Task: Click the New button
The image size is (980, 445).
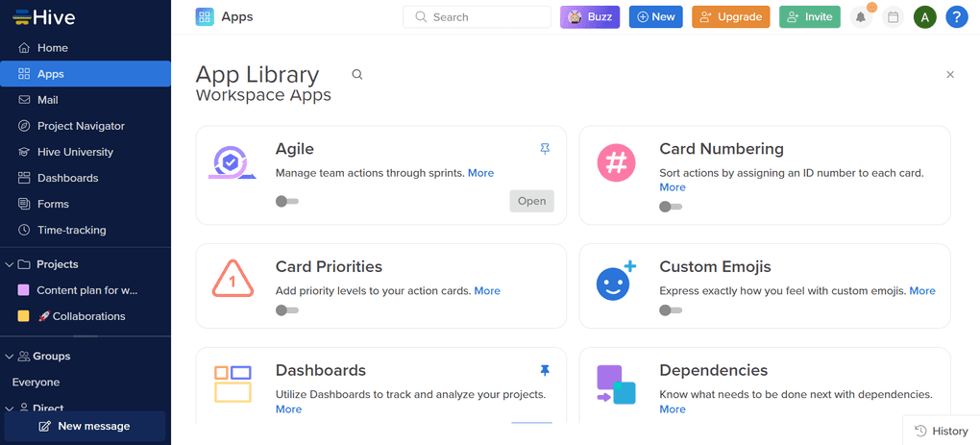Action: 655,17
